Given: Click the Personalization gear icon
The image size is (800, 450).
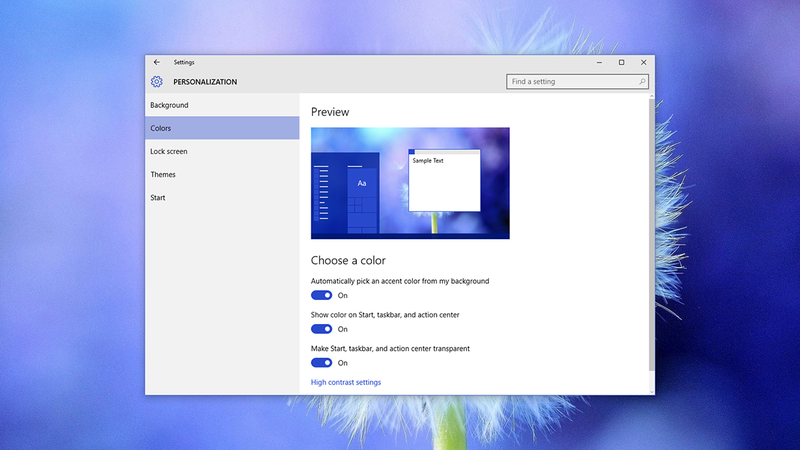Looking at the screenshot, I should click(157, 82).
